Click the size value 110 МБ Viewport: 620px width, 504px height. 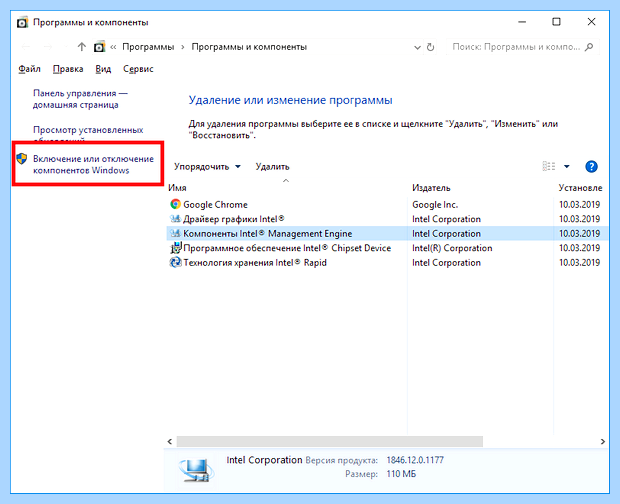401,474
